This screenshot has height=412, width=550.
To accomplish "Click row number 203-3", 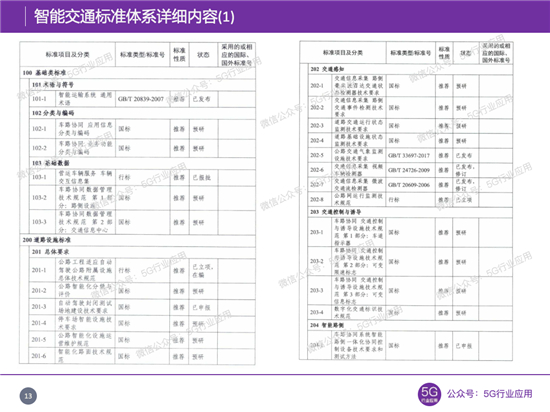I will (317, 290).
